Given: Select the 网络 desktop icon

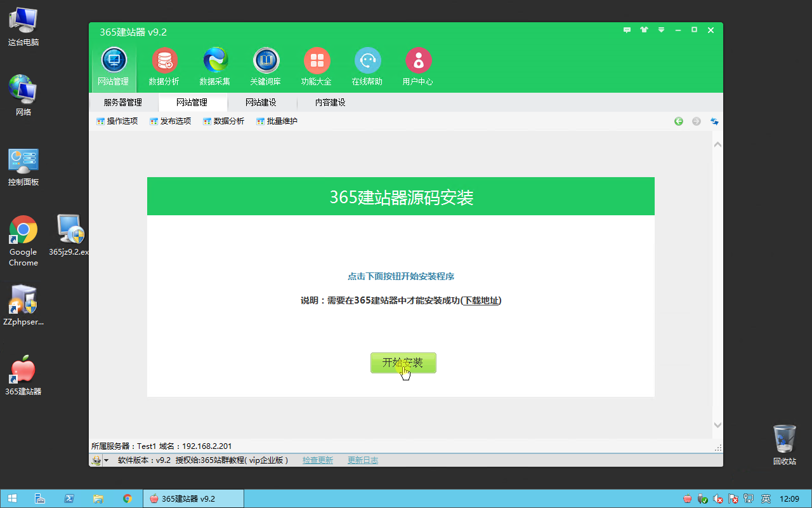Looking at the screenshot, I should point(23,96).
